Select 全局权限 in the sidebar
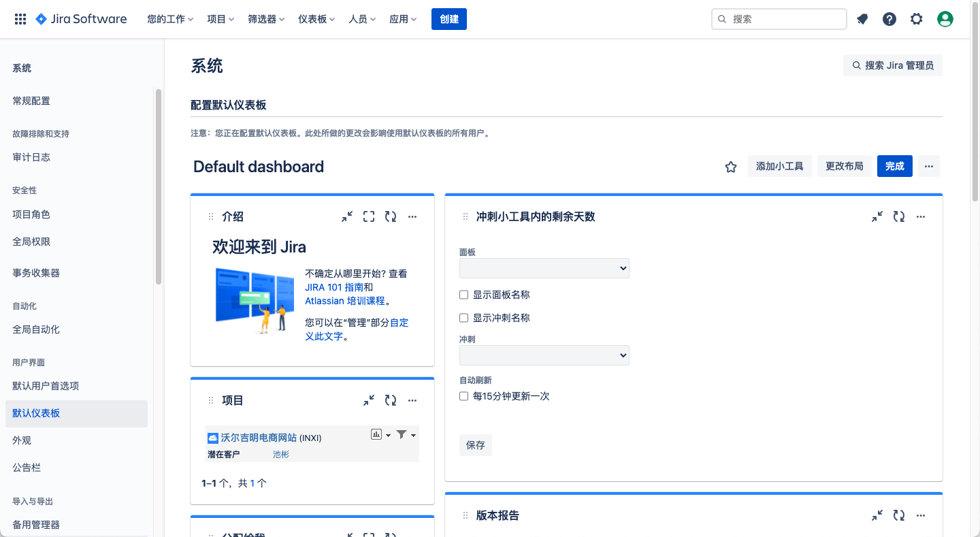 coord(76,242)
